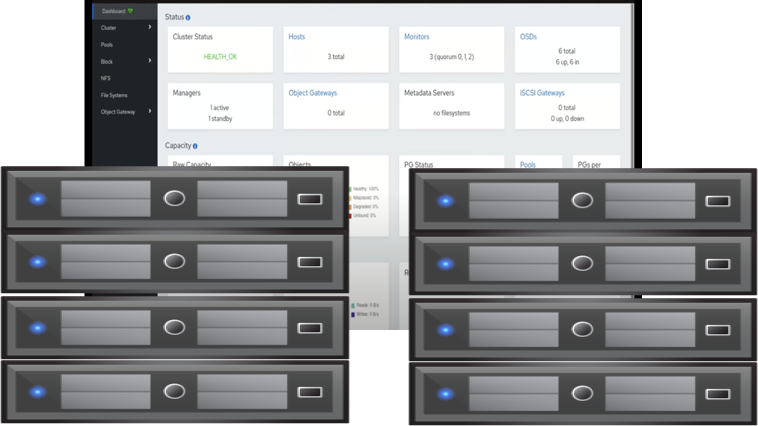Open the Monitors link

pos(416,37)
